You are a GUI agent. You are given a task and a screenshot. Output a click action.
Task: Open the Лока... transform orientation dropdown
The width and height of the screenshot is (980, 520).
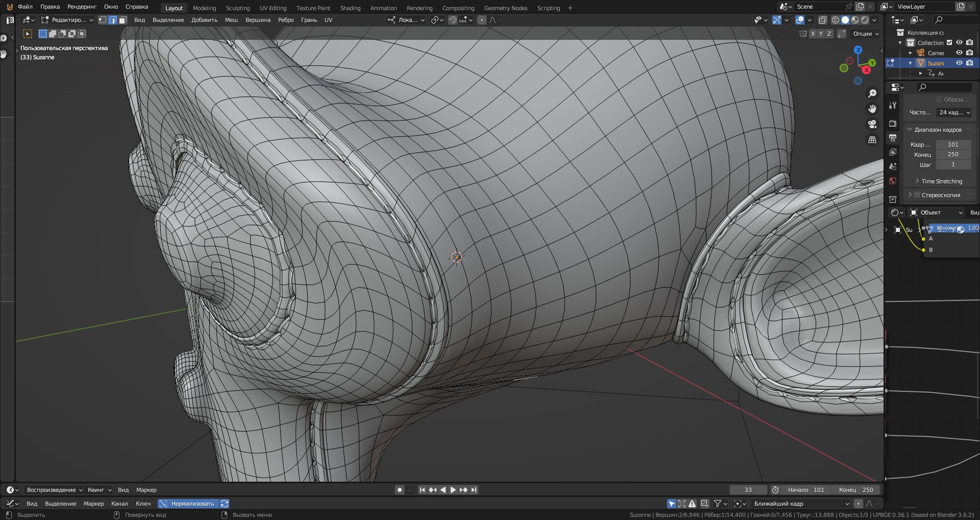(406, 20)
